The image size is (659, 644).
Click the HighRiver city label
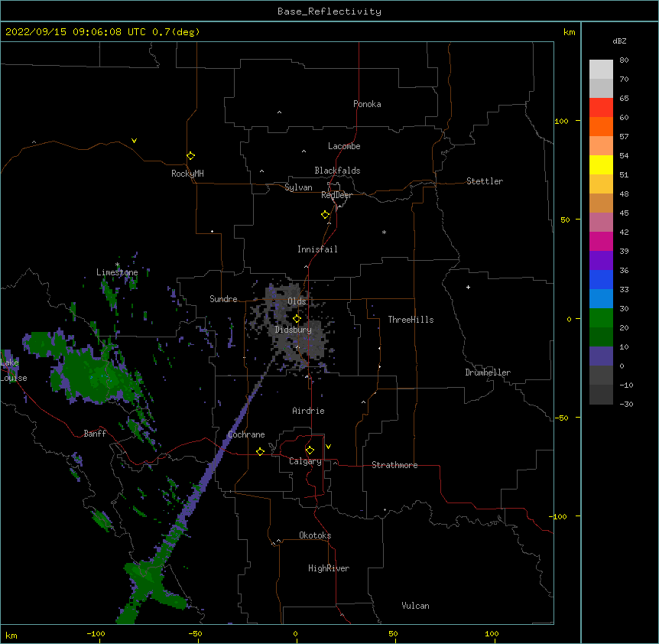coord(329,568)
